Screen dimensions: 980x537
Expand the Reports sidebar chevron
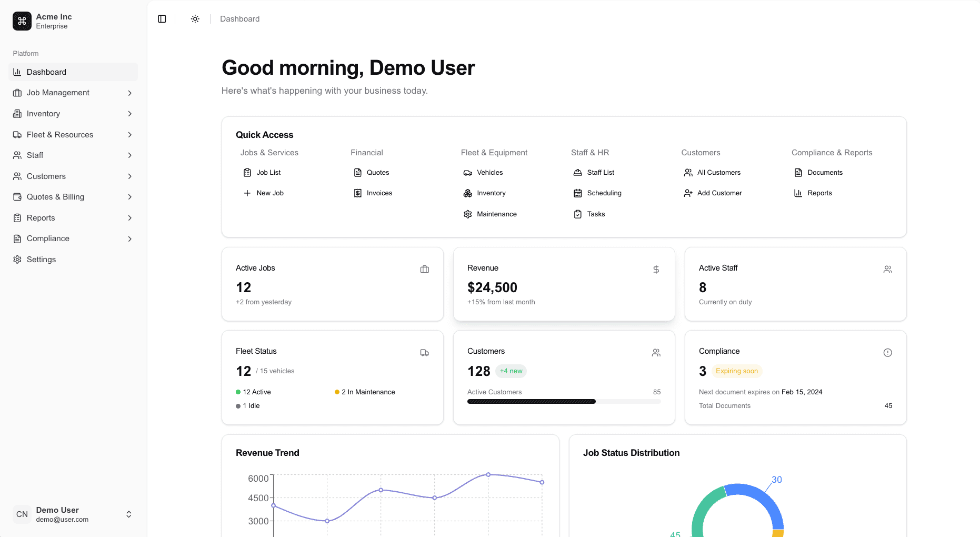(x=129, y=218)
